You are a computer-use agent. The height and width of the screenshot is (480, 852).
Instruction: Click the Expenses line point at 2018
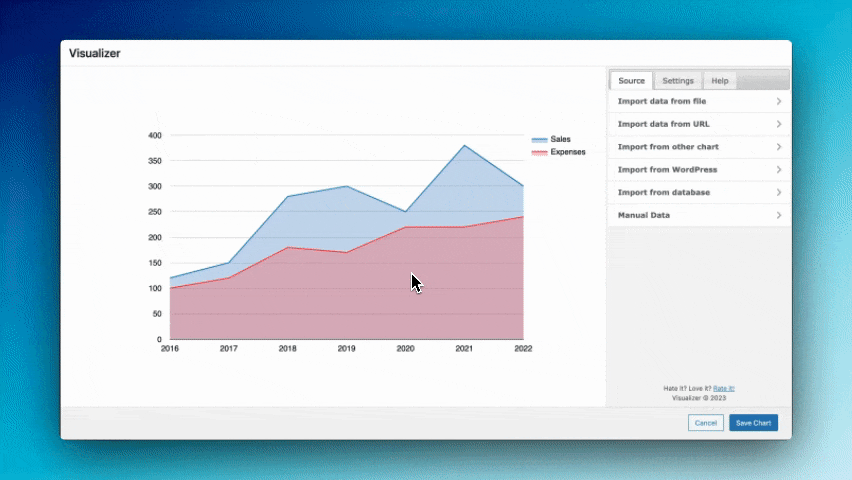(x=288, y=247)
